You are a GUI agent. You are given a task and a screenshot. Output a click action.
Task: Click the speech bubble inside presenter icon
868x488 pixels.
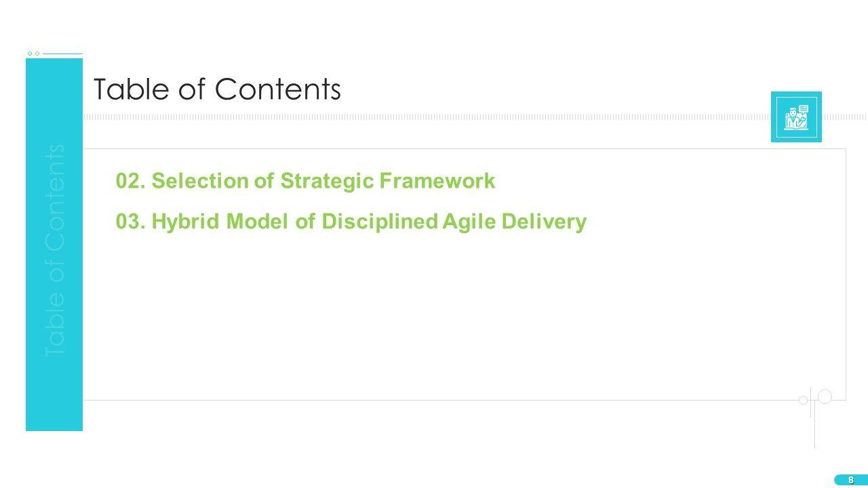click(803, 108)
